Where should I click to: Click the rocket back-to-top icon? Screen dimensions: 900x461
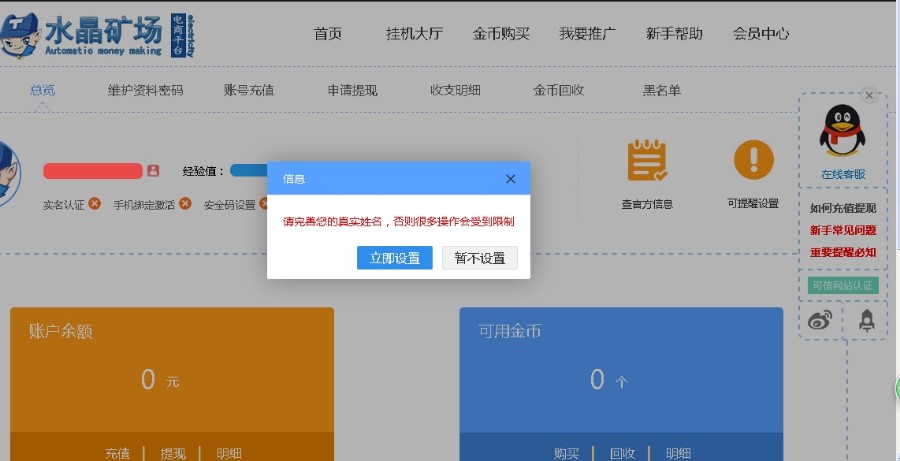[x=867, y=320]
